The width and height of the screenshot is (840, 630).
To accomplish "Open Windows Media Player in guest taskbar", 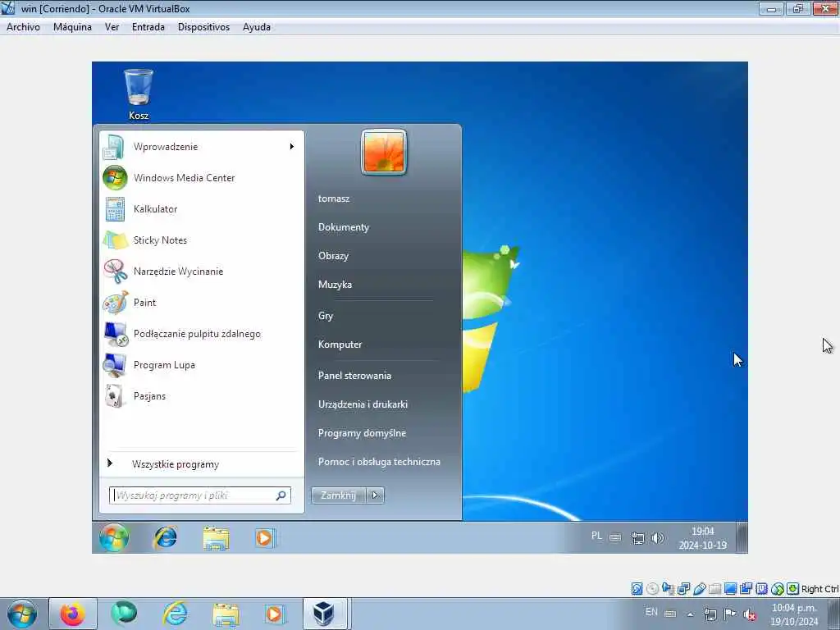I will pos(265,538).
